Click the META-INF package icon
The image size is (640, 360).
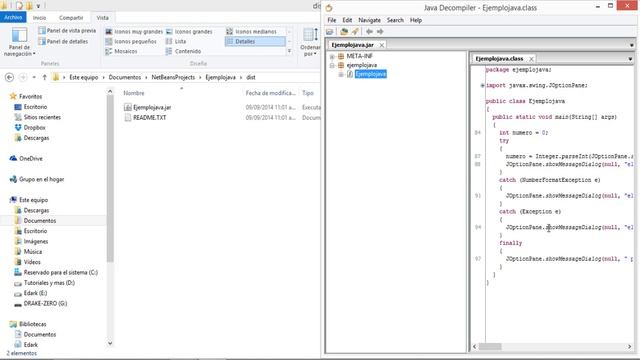(x=341, y=56)
